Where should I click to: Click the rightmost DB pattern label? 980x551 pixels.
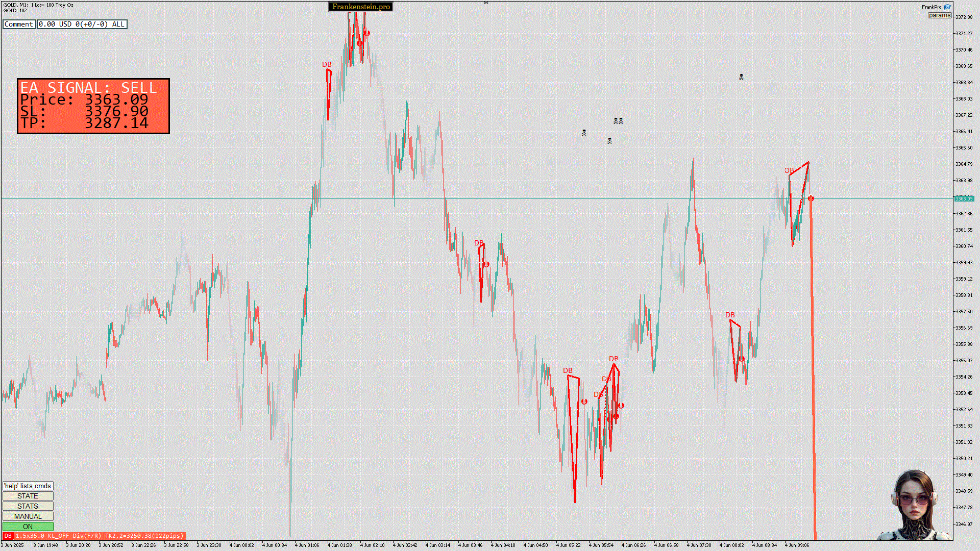(x=789, y=170)
